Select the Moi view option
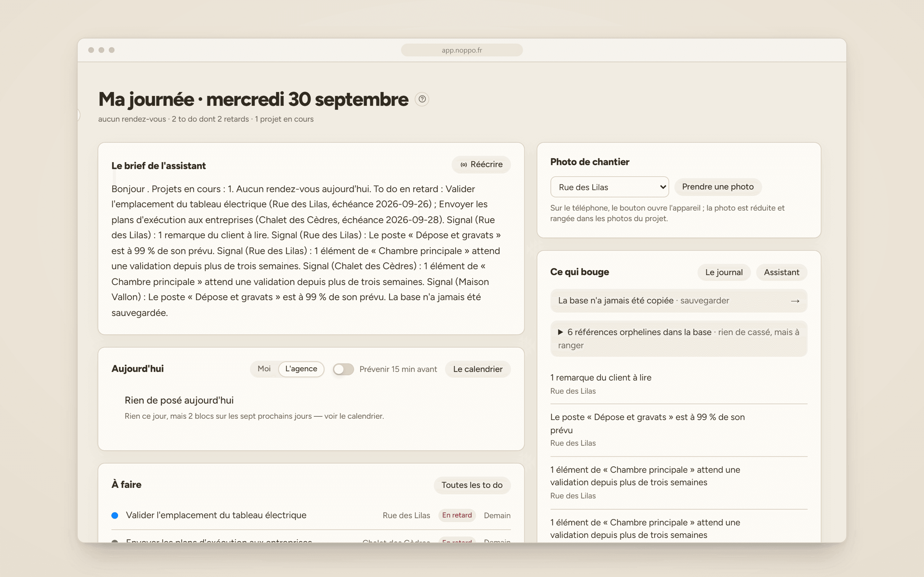The image size is (924, 577). [x=264, y=369]
